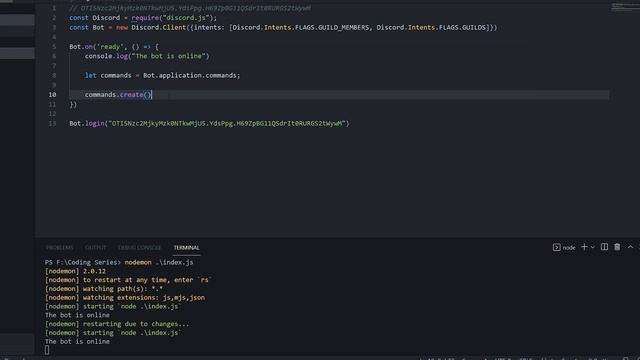Click require("discord.js") in line 2

[x=173, y=18]
